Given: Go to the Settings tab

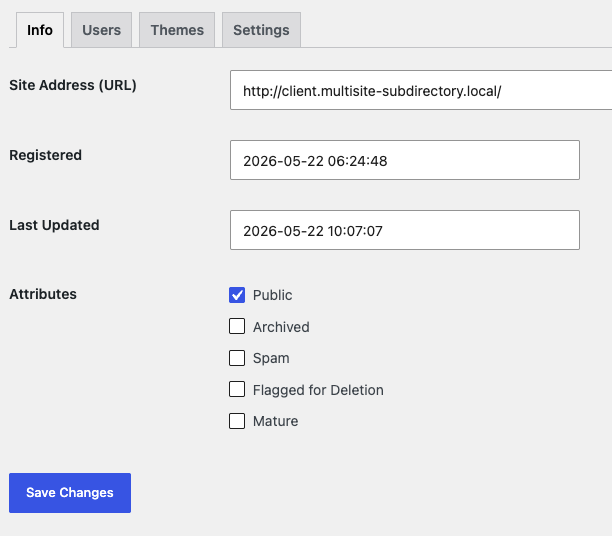Looking at the screenshot, I should [261, 30].
